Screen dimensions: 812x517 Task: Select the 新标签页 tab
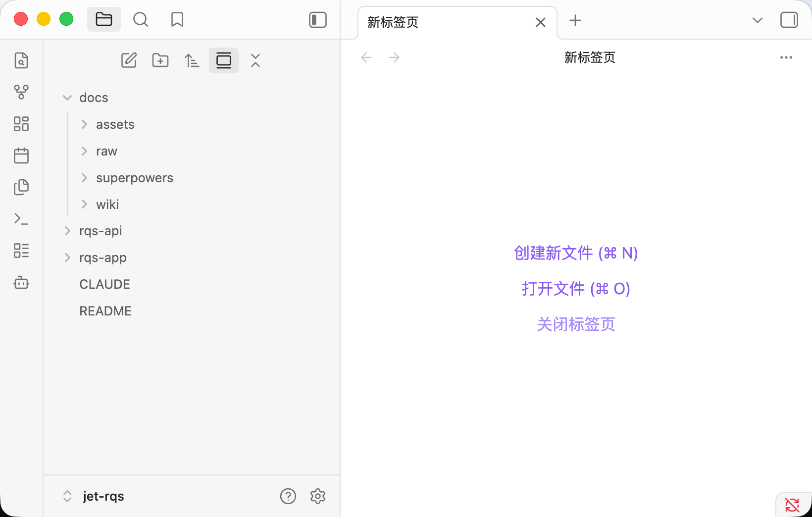pos(446,22)
